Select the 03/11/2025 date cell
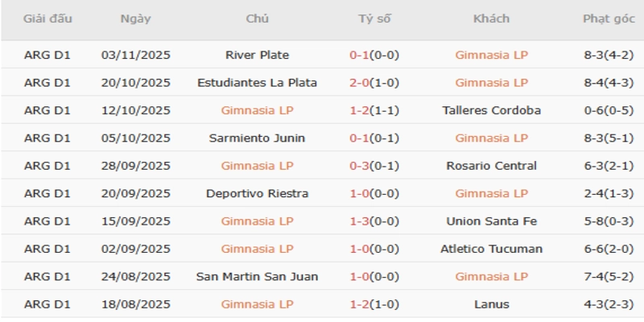This screenshot has height=322, width=644. [136, 56]
